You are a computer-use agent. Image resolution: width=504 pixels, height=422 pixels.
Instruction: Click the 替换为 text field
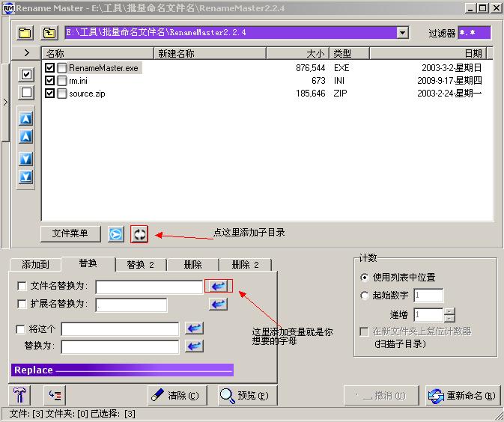click(x=120, y=347)
